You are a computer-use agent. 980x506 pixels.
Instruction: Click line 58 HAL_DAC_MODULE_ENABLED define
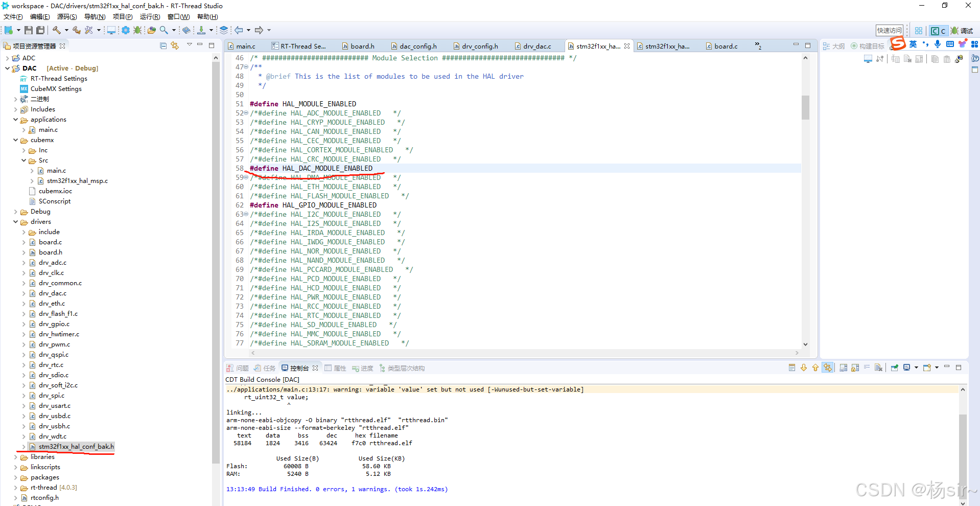(x=311, y=168)
